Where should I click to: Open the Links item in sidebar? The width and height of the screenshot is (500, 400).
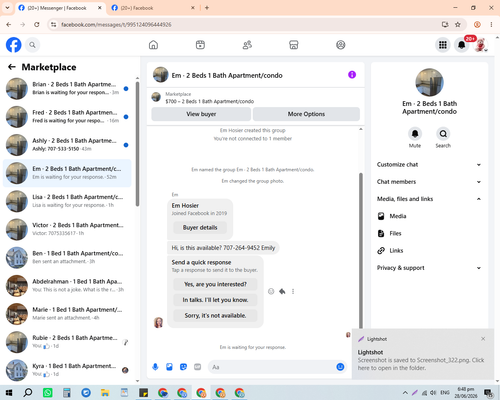click(429, 251)
